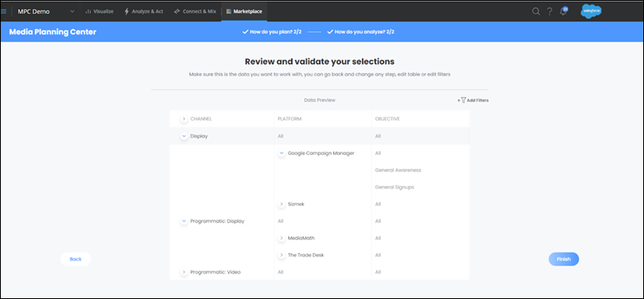Viewport: 644px width, 299px height.
Task: Expand the CHANNEL column header chevron
Action: [x=184, y=119]
